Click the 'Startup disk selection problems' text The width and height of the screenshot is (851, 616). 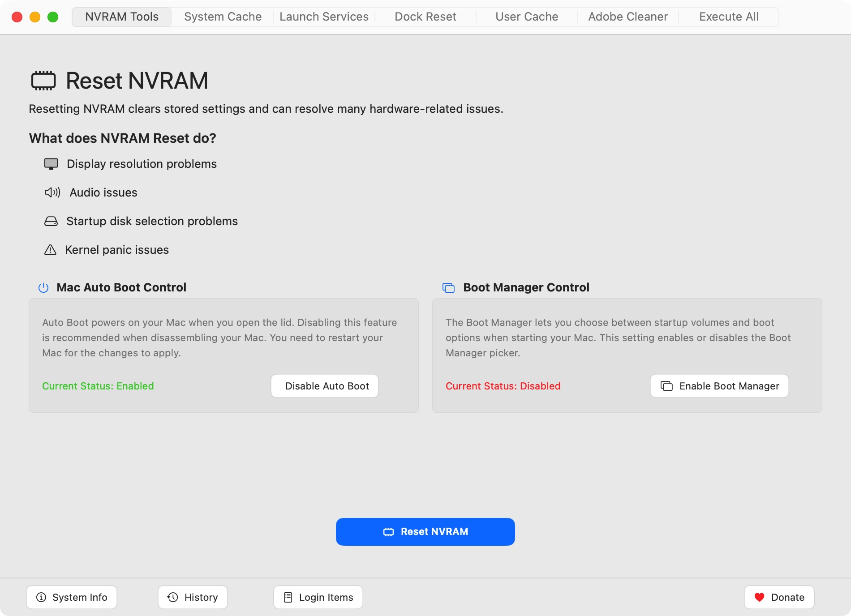pyautogui.click(x=152, y=221)
